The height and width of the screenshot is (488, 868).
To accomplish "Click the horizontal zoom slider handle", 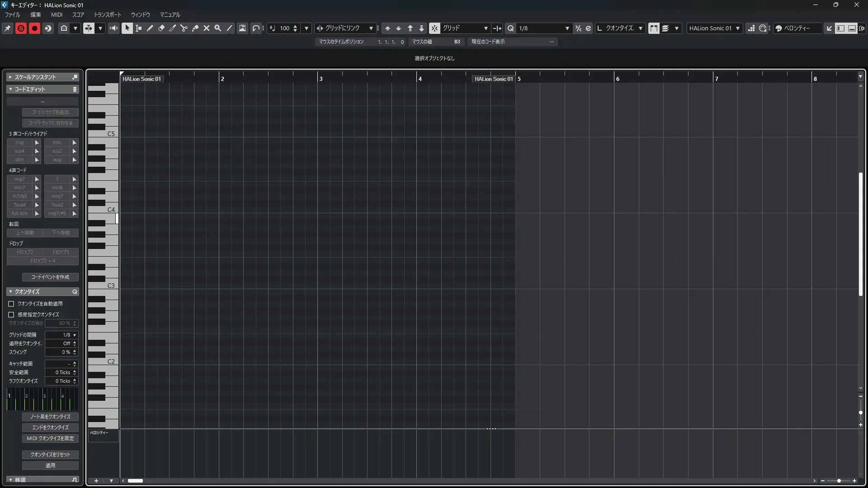I will point(839,481).
